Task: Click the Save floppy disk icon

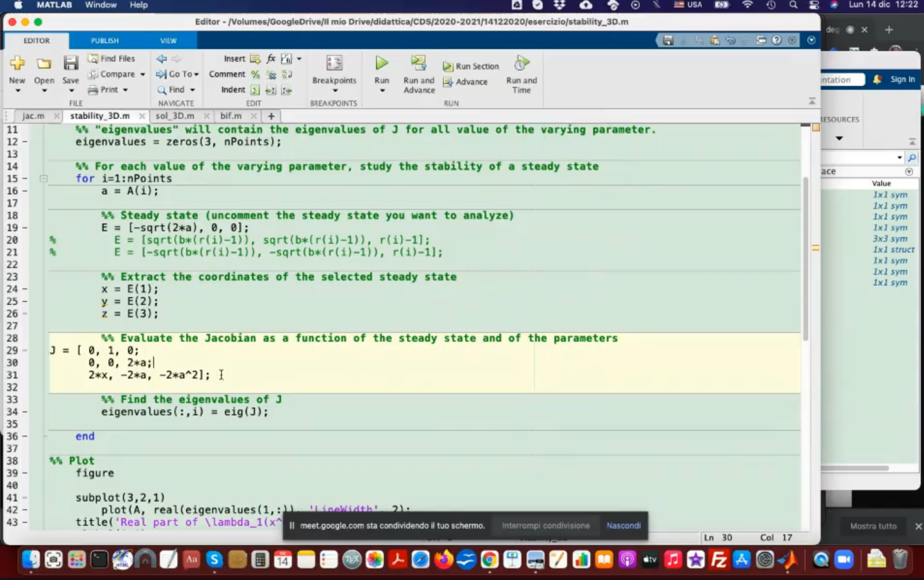Action: coord(70,63)
